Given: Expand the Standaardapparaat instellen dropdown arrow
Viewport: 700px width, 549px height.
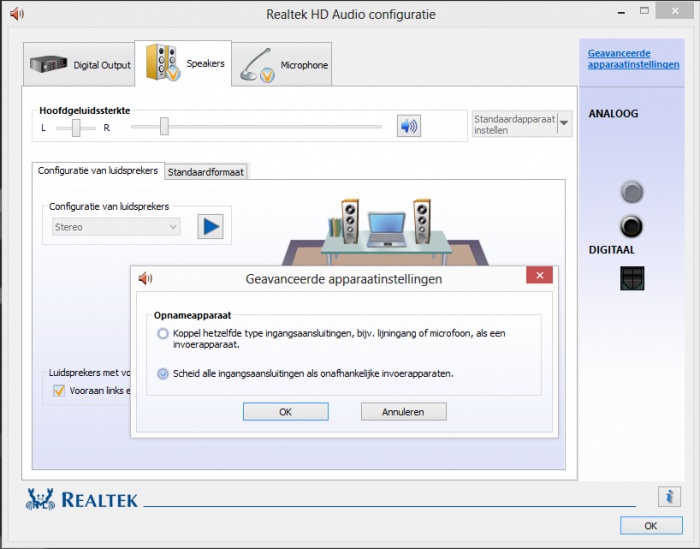Looking at the screenshot, I should pyautogui.click(x=564, y=123).
